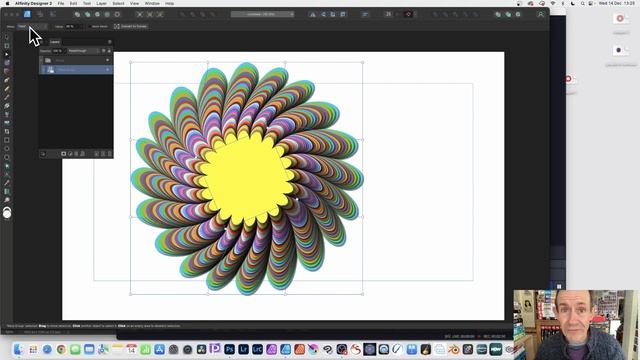Open Photoshop from the Dock
Image resolution: width=640 pixels, height=360 pixels.
229,349
